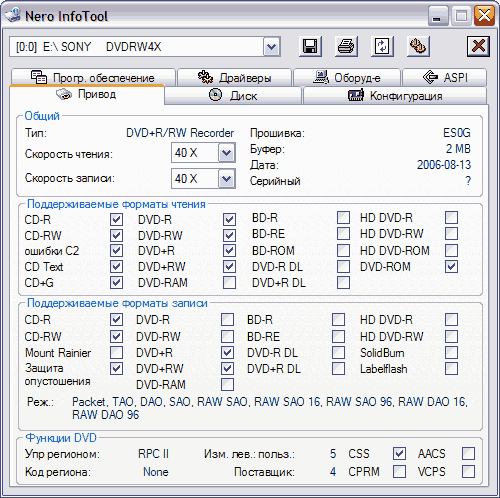Toggle the CSS checkbox
The height and width of the screenshot is (498, 500).
(399, 454)
